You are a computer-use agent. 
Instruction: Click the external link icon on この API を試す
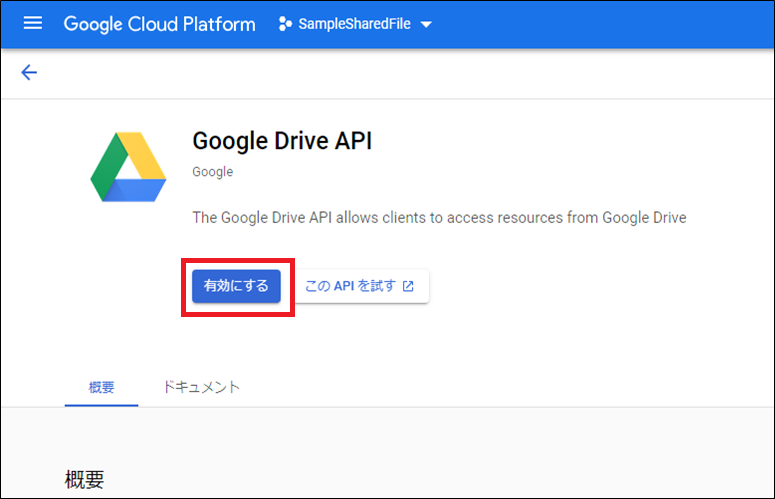point(408,286)
